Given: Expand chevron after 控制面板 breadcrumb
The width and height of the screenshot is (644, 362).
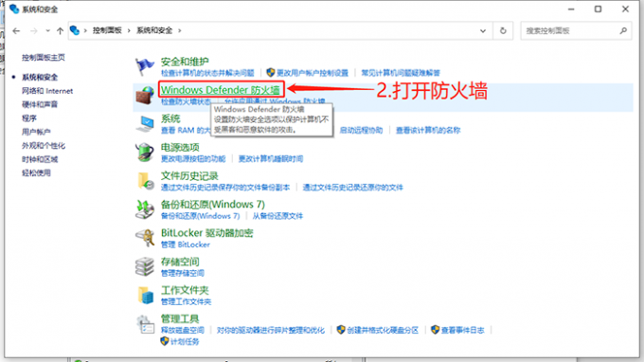Looking at the screenshot, I should click(x=129, y=30).
